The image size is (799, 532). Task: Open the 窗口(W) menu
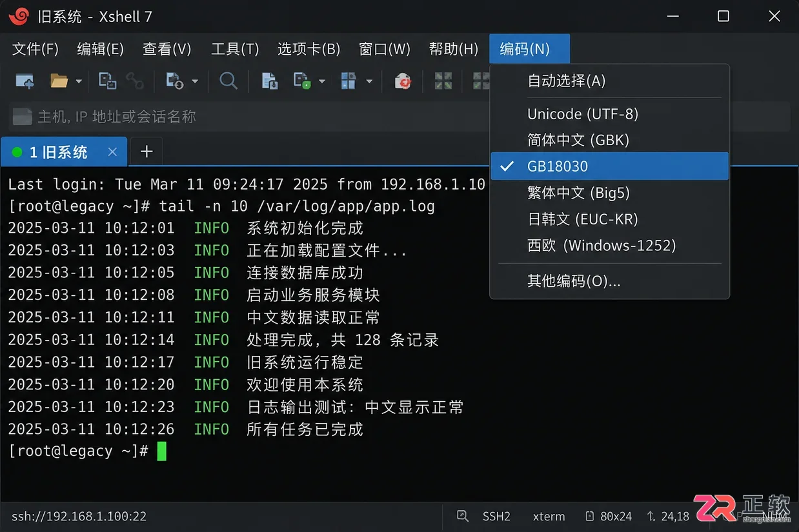[385, 49]
